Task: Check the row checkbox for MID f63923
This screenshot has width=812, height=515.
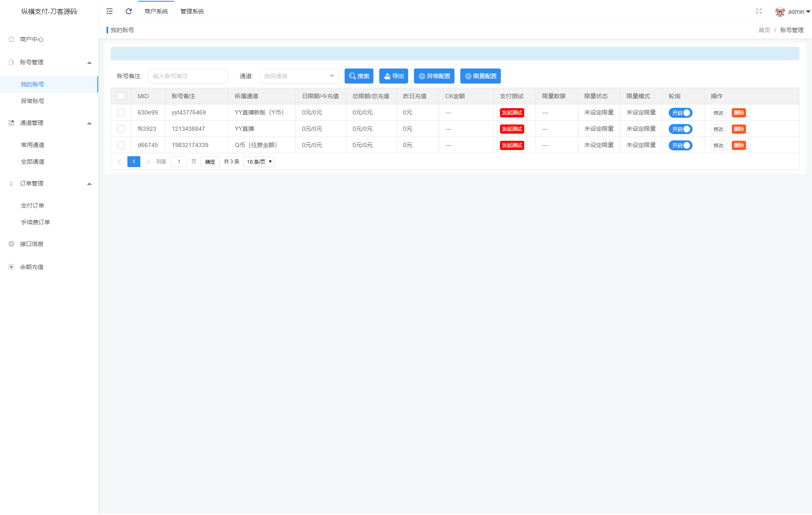Action: click(x=121, y=129)
